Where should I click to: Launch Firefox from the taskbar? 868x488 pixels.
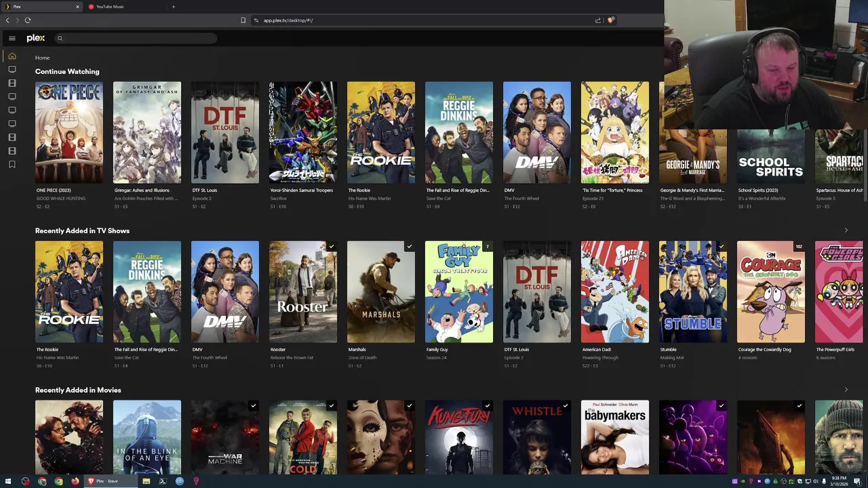click(x=75, y=481)
